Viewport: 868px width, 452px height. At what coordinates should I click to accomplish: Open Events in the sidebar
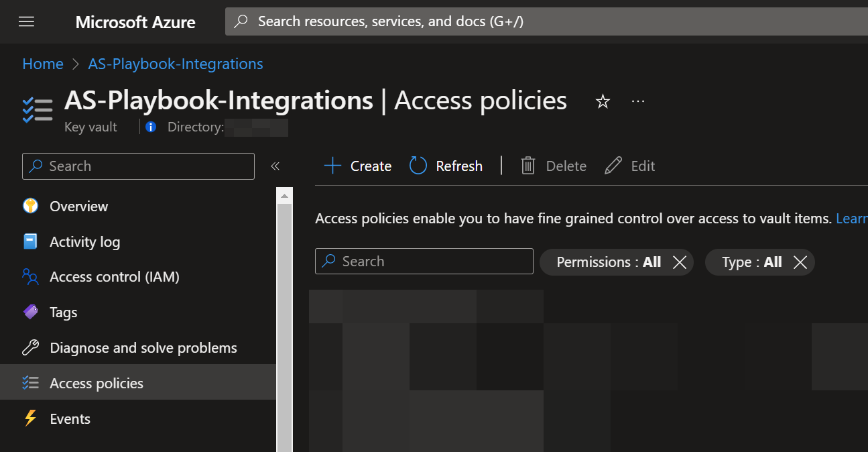(x=70, y=419)
